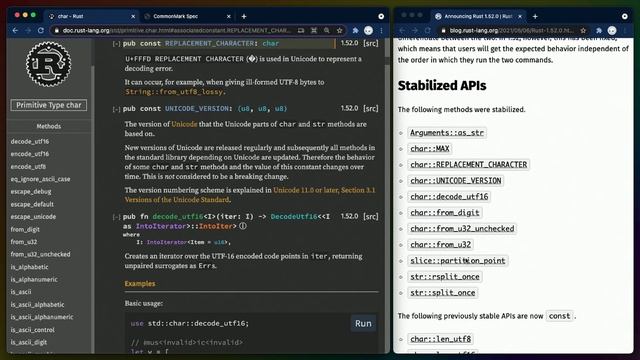
Task: Click the info circle icon after IntoIter
Action: pos(242,226)
